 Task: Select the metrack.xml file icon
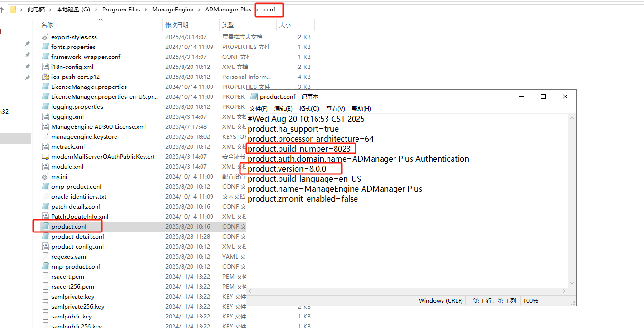coord(45,147)
